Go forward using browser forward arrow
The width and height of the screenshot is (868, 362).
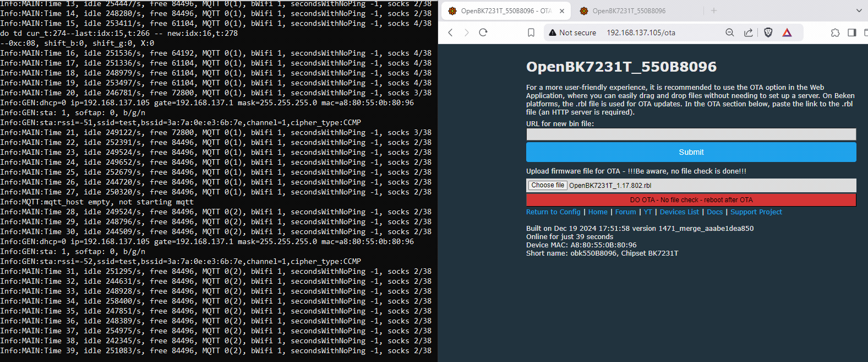467,33
